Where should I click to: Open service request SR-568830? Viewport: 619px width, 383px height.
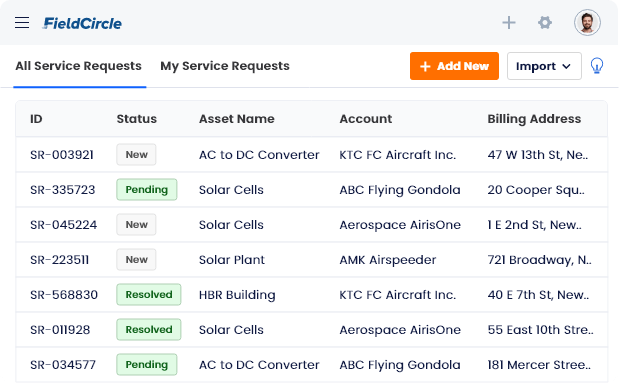pyautogui.click(x=64, y=295)
